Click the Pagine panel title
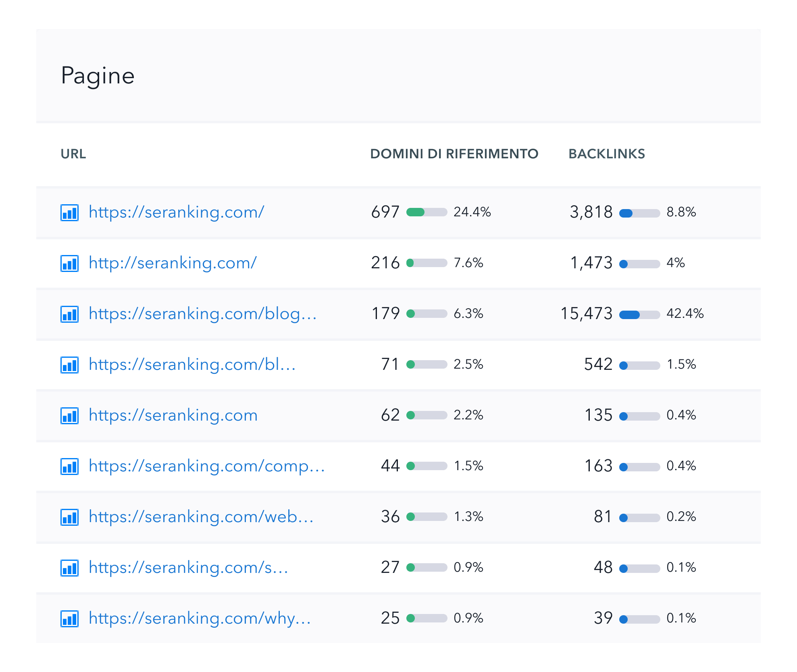The width and height of the screenshot is (797, 672). 98,76
